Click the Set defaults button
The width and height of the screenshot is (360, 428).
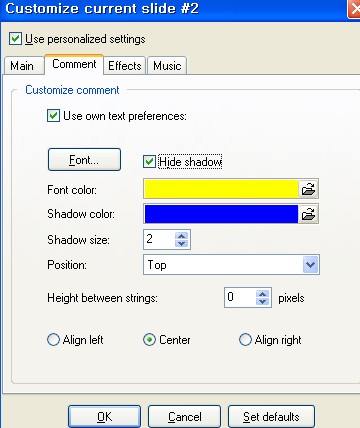pyautogui.click(x=271, y=417)
